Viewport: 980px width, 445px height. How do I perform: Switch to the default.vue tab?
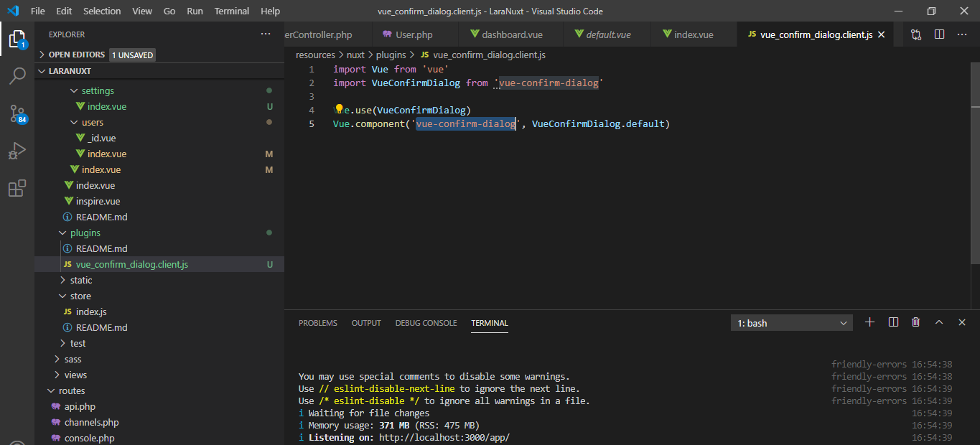point(608,34)
